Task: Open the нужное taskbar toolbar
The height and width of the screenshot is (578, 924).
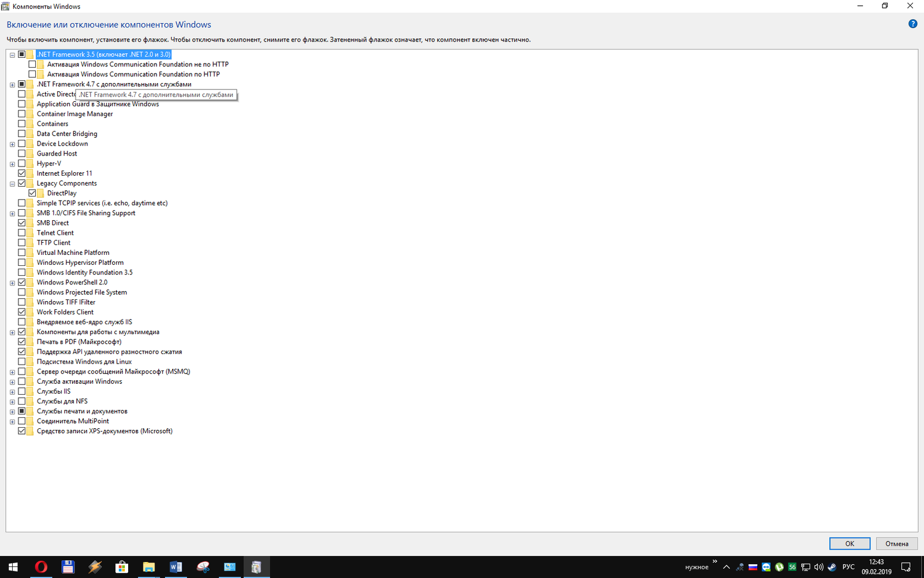Action: point(696,567)
